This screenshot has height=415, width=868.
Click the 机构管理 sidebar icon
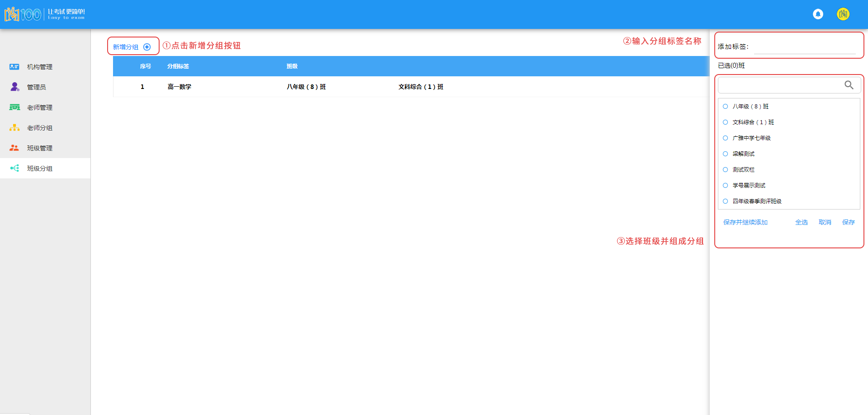coord(14,67)
